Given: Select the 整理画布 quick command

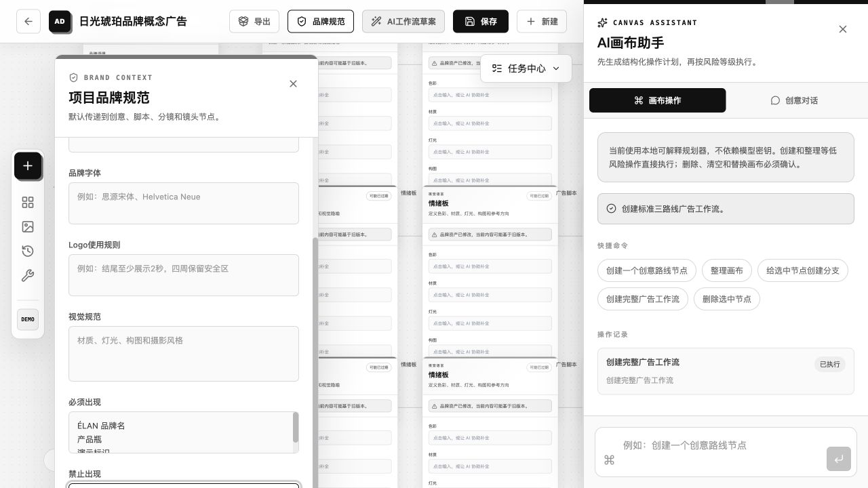Looking at the screenshot, I should (727, 270).
